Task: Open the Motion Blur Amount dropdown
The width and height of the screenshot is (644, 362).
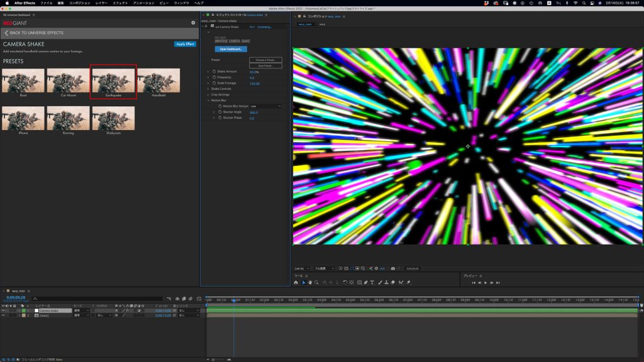Action: (x=265, y=106)
